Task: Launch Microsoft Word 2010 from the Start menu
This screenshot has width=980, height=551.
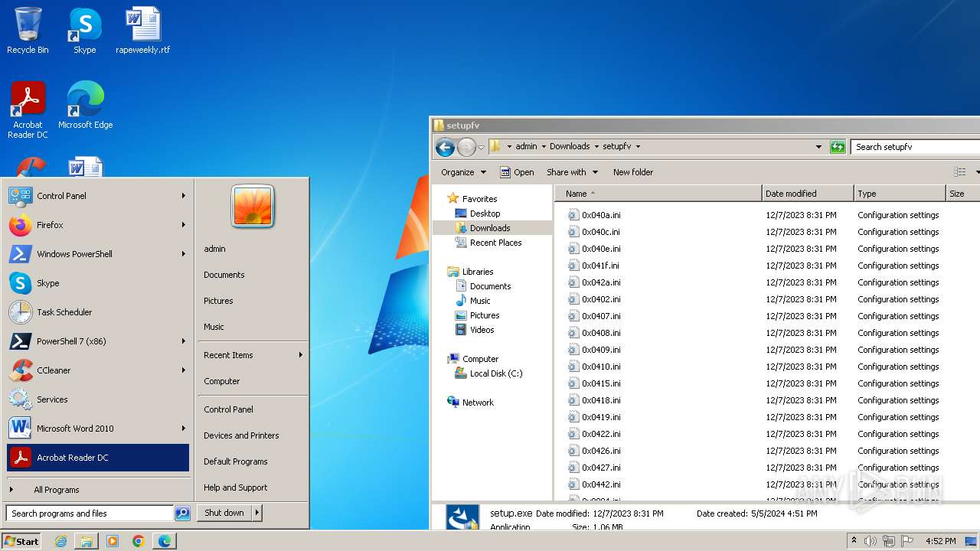Action: (97, 429)
